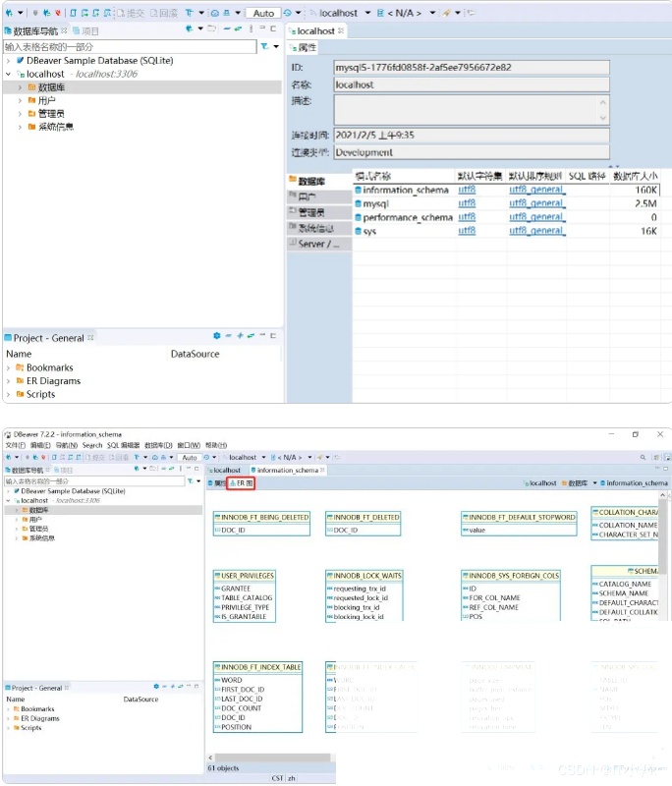Select 属性 tab under localhost editor, top window
Screen dimensions: 672x786
tap(303, 47)
